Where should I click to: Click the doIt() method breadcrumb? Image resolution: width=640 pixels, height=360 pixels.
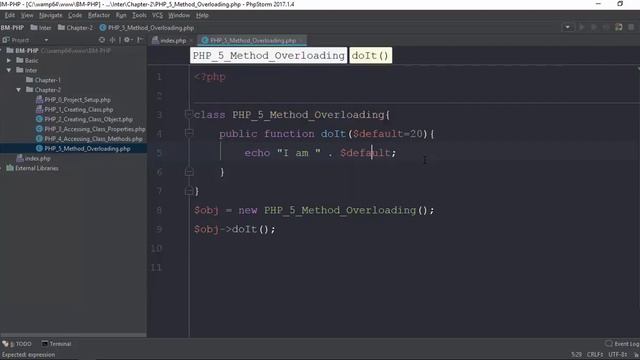click(370, 56)
